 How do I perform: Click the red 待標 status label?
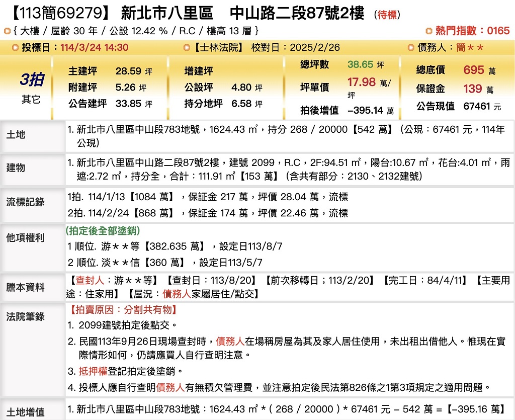[x=387, y=15]
